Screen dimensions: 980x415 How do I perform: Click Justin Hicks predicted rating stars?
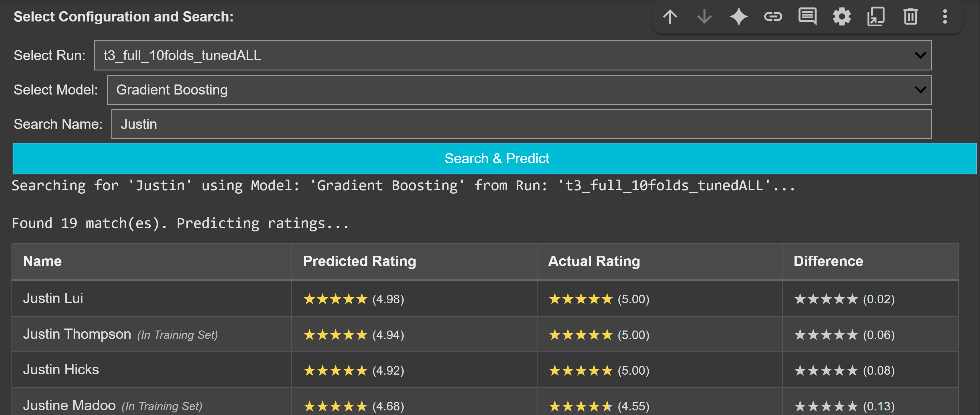coord(335,371)
